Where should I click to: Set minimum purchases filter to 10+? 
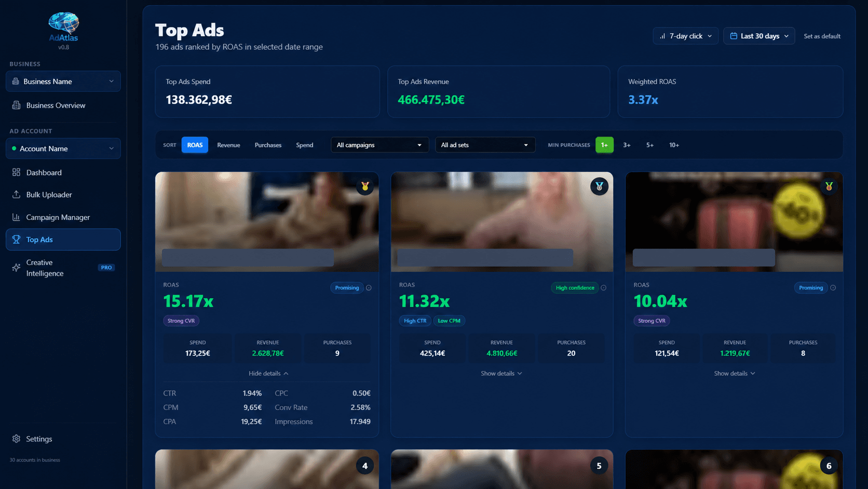coord(674,145)
